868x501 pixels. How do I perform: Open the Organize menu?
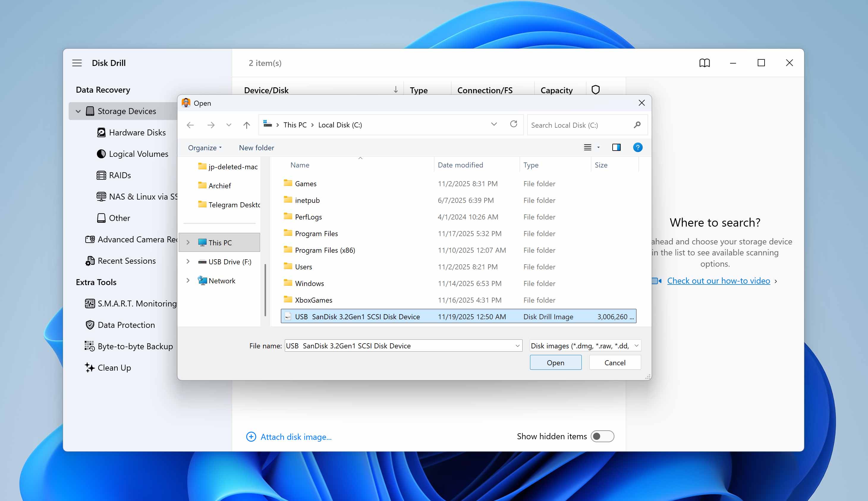coord(204,148)
